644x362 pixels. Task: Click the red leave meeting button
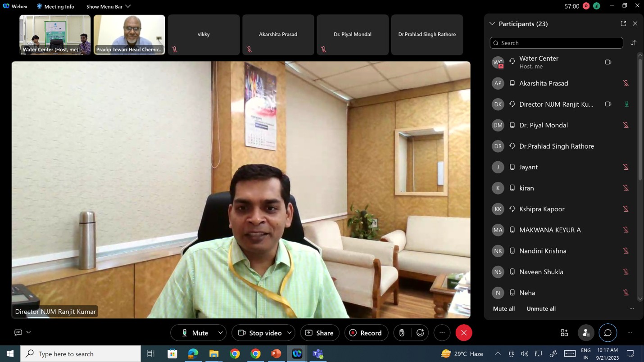click(463, 333)
